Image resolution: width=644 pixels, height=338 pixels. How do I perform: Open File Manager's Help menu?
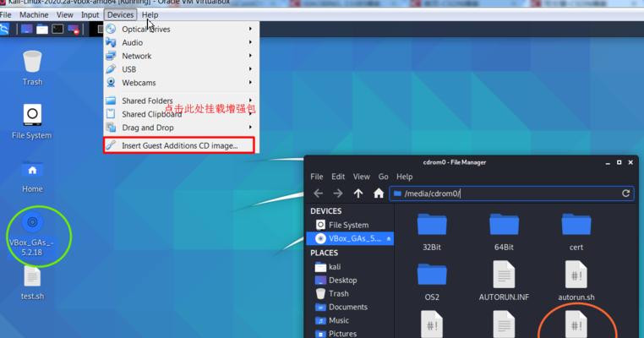404,177
